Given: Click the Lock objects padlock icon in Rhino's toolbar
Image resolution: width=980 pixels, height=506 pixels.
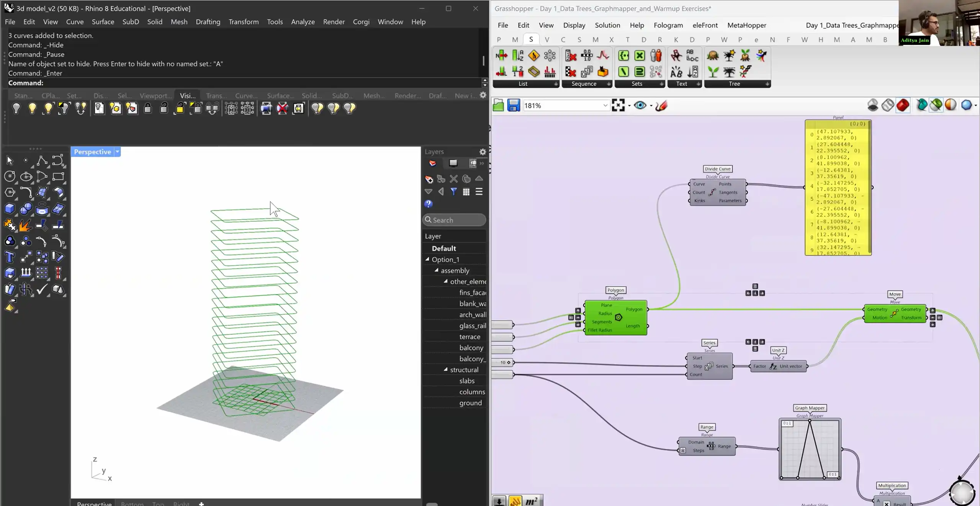Looking at the screenshot, I should [x=148, y=108].
